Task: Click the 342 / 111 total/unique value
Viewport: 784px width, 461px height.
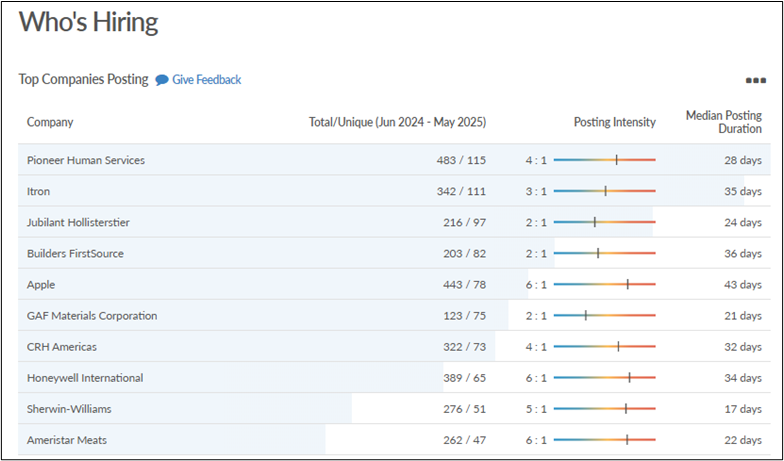Action: point(461,191)
